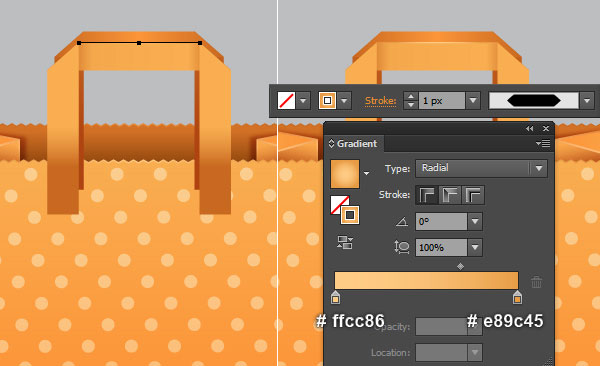Click the variable width profile preview

pyautogui.click(x=534, y=101)
